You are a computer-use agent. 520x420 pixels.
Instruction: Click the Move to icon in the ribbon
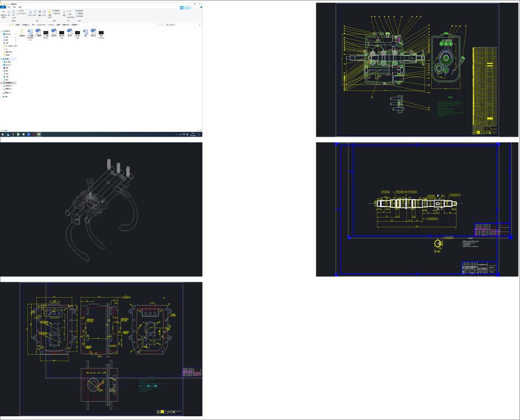[x=30, y=13]
